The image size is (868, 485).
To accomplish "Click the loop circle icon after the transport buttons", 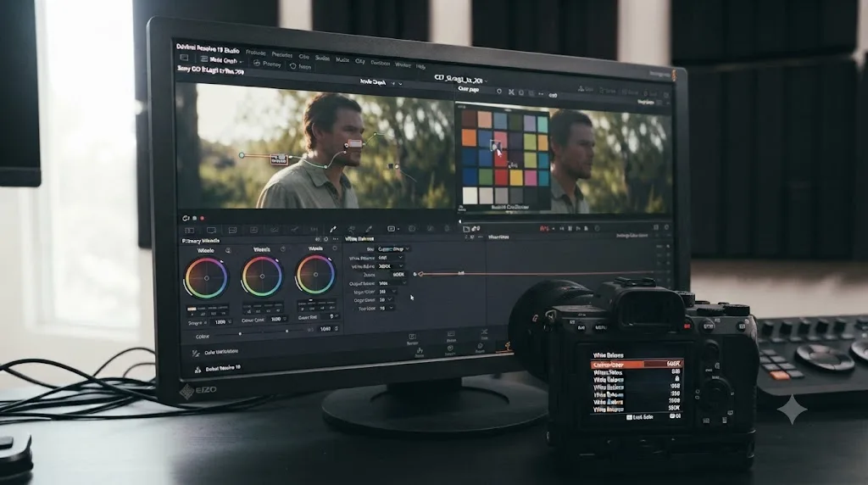I will pyautogui.click(x=598, y=228).
